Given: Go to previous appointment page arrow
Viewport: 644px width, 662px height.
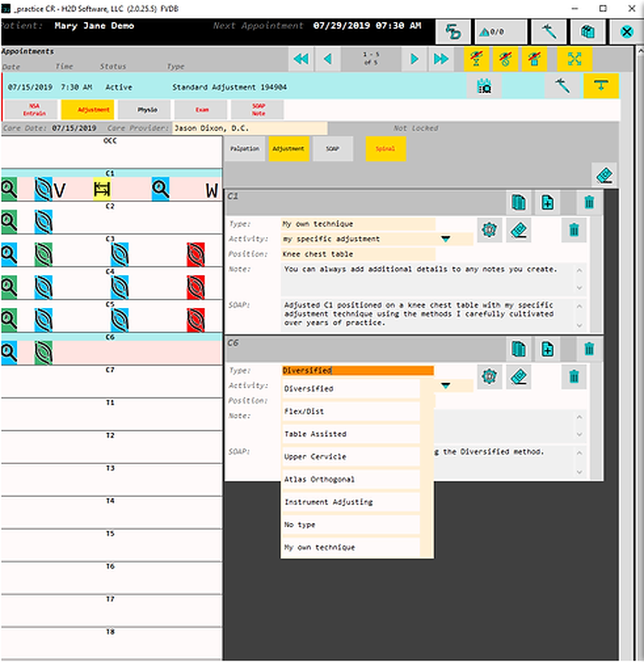Looking at the screenshot, I should [328, 59].
